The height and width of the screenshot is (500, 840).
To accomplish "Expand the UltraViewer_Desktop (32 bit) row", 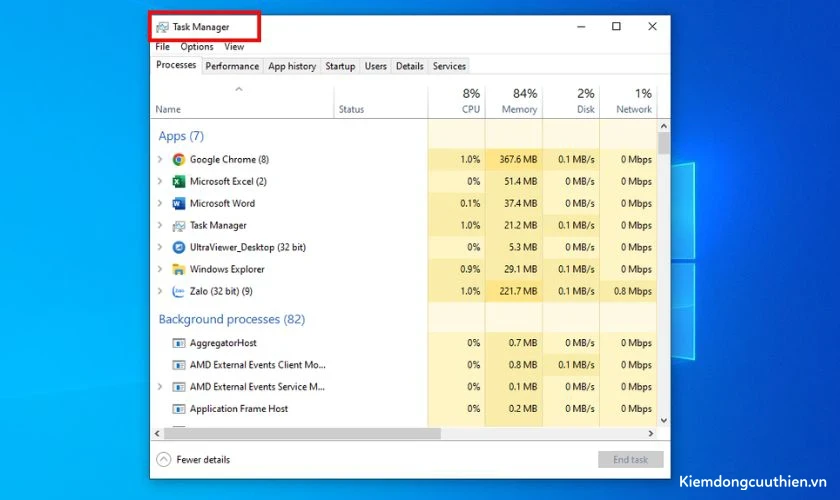I will pyautogui.click(x=160, y=247).
